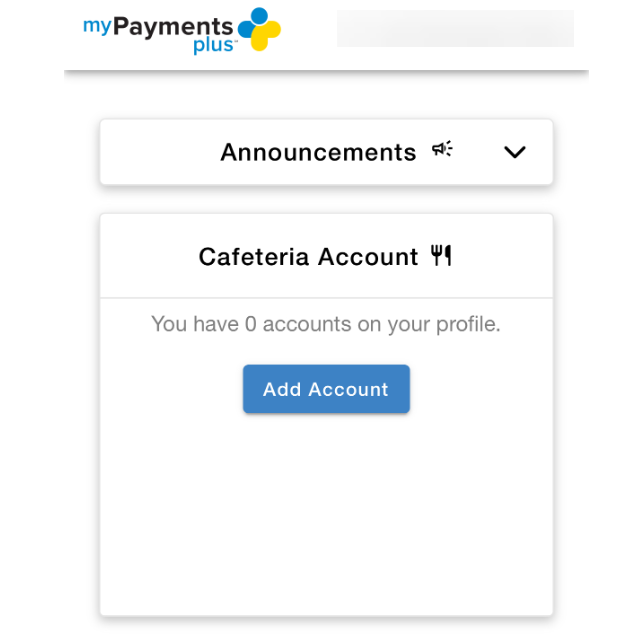Click the fork and knife cafeteria icon

[x=441, y=256]
